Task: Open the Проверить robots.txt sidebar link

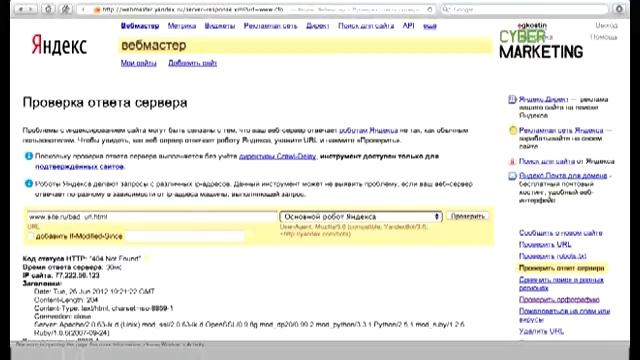Action: point(552,256)
